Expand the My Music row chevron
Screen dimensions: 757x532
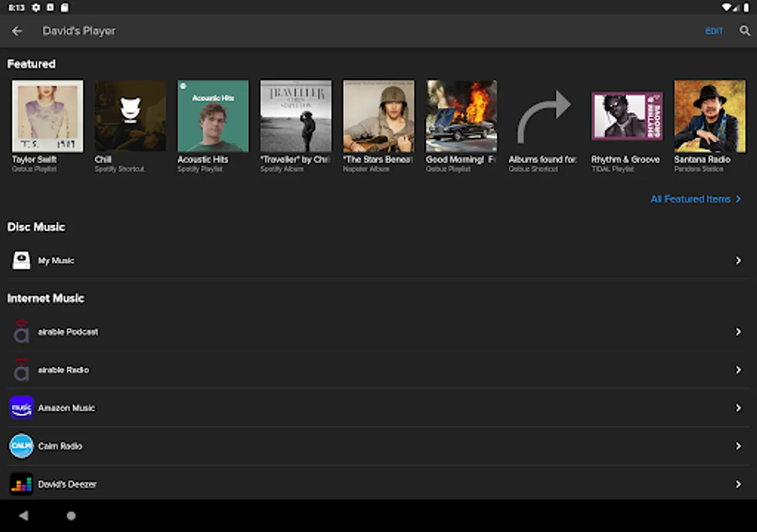[x=738, y=260]
